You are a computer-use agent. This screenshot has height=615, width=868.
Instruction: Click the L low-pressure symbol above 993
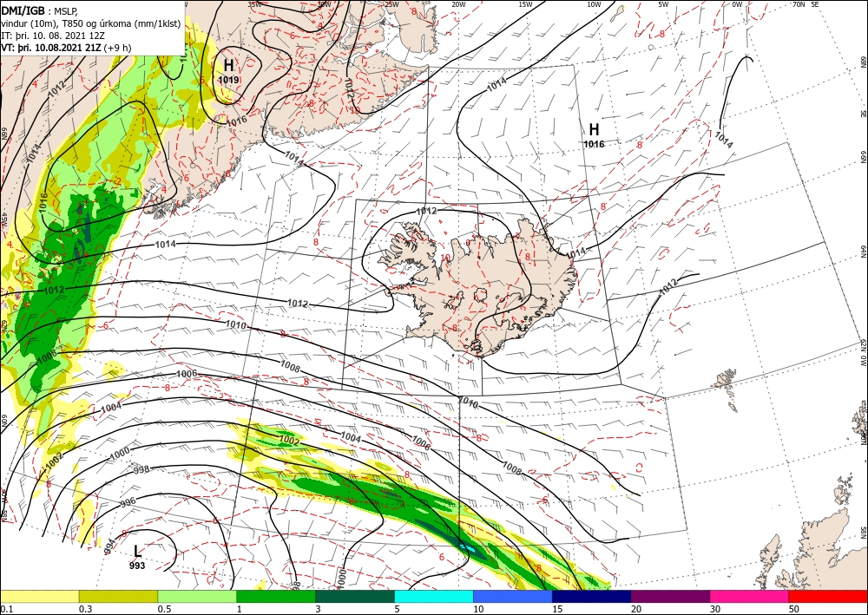(x=137, y=551)
